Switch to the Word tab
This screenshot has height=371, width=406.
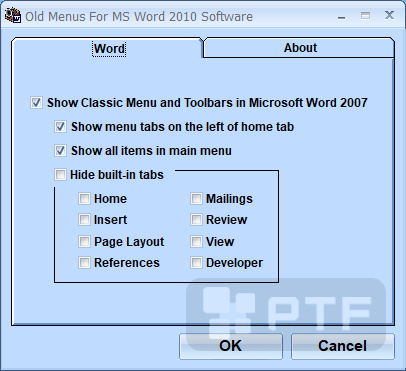(107, 49)
